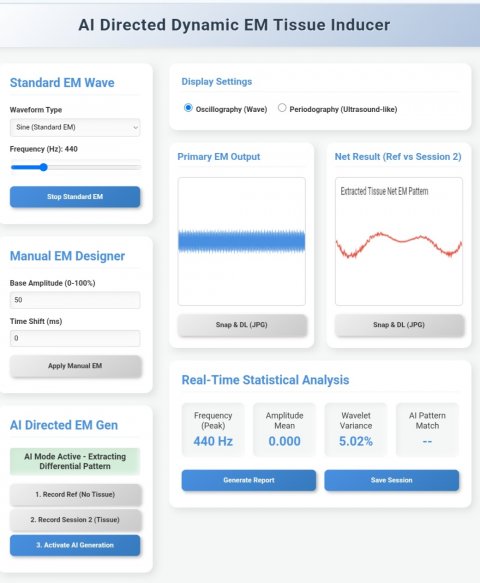The width and height of the screenshot is (480, 583).
Task: Focus the Base Amplitude input field
Action: 75,300
